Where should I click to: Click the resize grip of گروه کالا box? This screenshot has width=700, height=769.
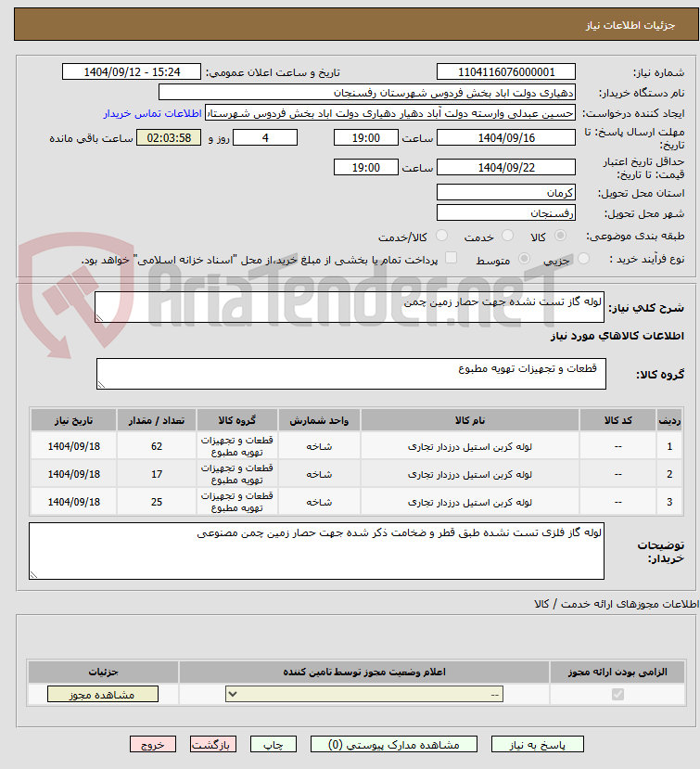(x=101, y=385)
